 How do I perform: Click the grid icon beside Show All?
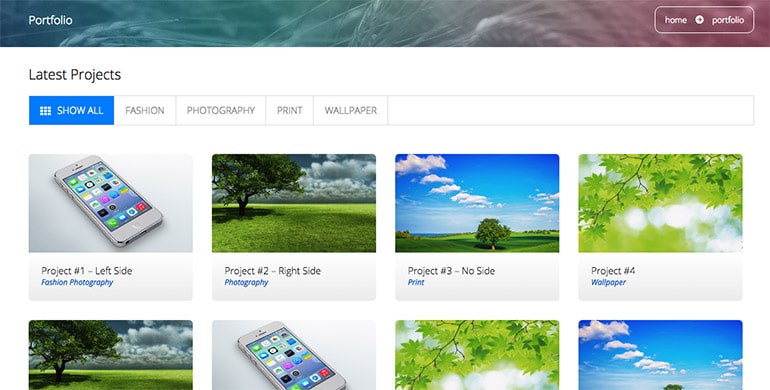point(45,111)
